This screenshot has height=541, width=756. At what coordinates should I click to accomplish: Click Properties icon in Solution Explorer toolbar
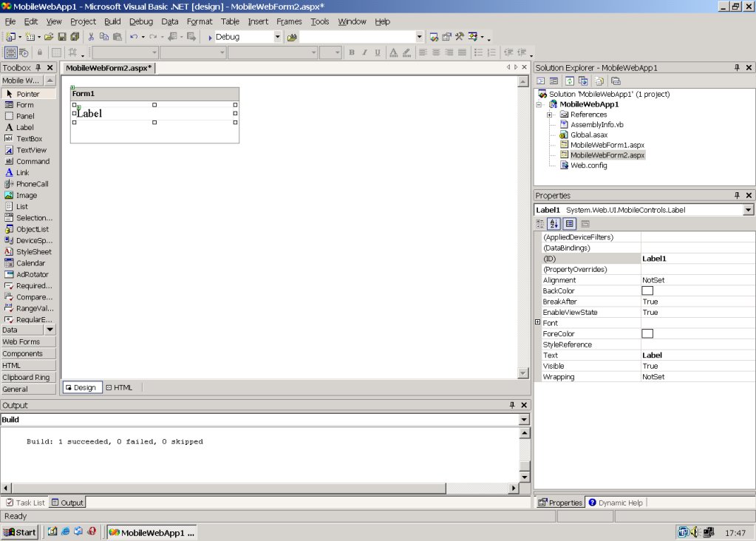(616, 81)
